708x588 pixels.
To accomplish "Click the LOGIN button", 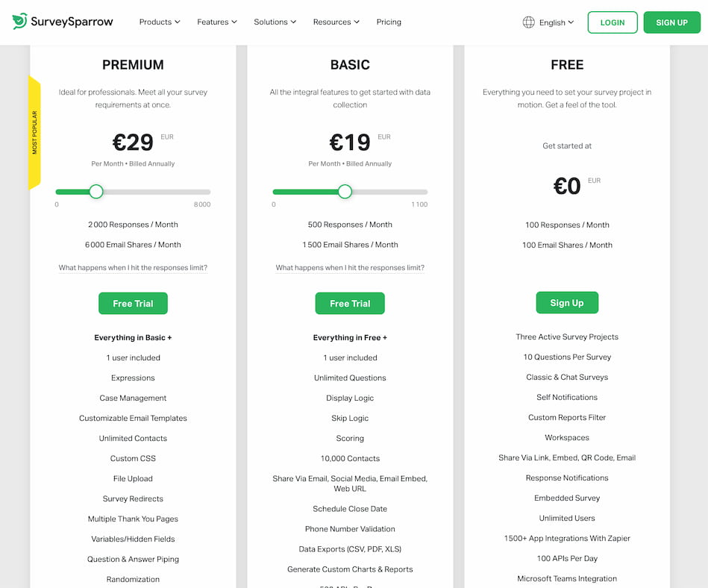I will pos(612,22).
